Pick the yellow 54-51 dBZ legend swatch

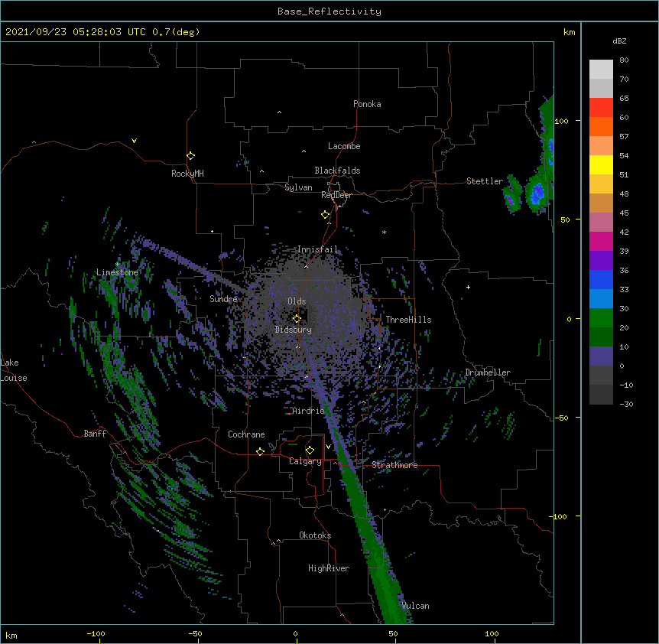click(601, 164)
